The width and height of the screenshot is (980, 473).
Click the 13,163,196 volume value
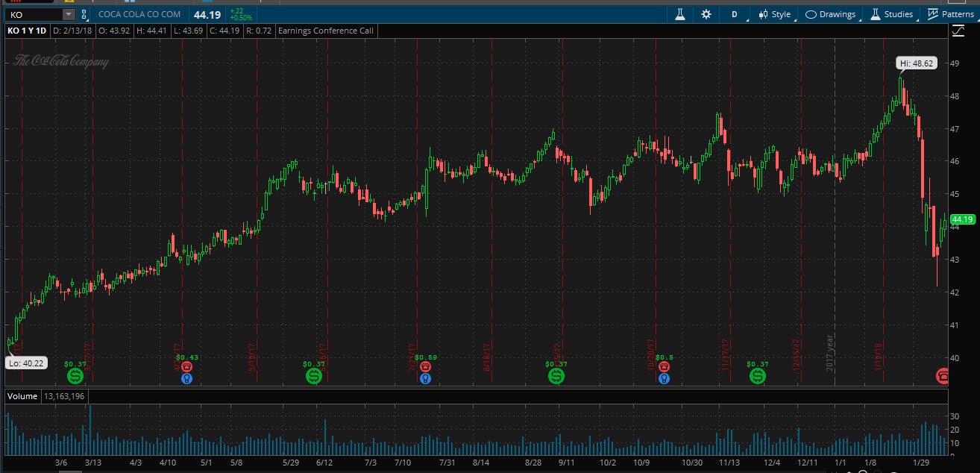(66, 396)
